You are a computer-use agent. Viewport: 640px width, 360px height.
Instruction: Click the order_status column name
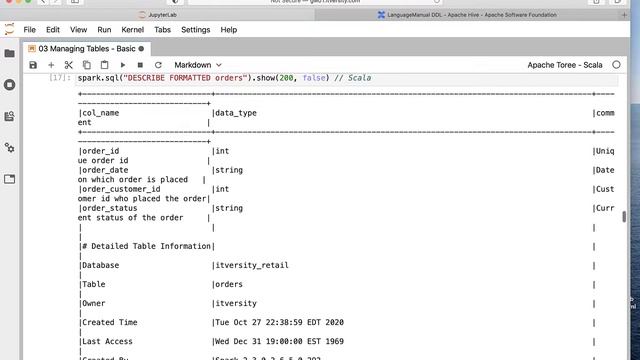pos(110,208)
